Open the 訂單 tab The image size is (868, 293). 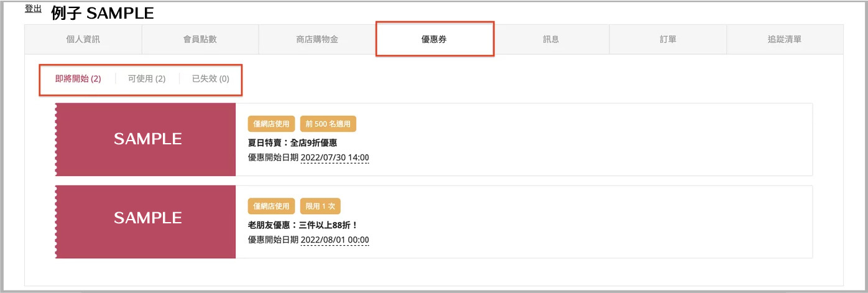coord(668,39)
